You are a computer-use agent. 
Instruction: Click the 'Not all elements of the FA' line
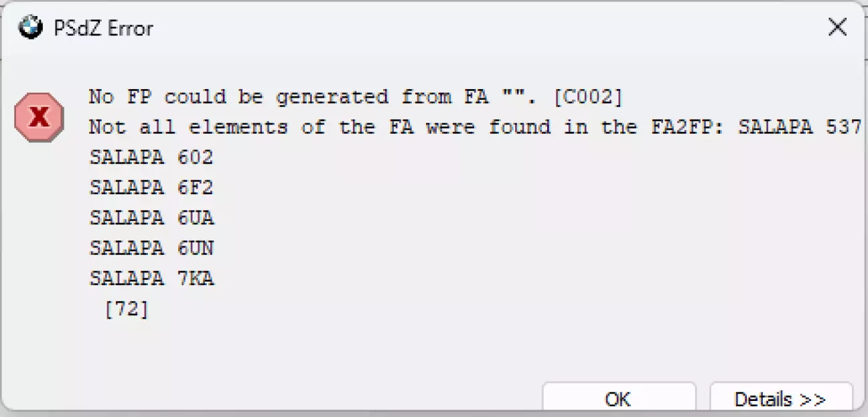475,127
